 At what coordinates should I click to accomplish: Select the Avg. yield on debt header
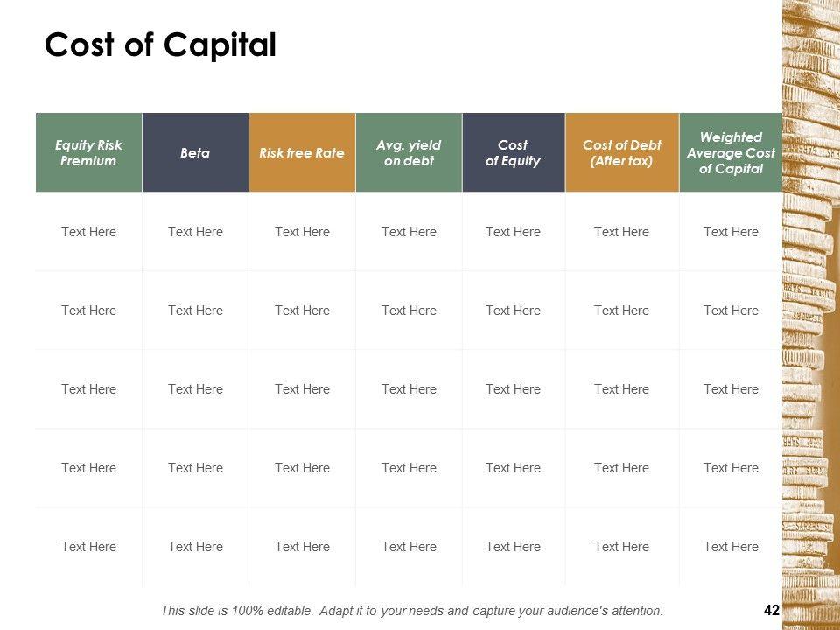pyautogui.click(x=409, y=152)
